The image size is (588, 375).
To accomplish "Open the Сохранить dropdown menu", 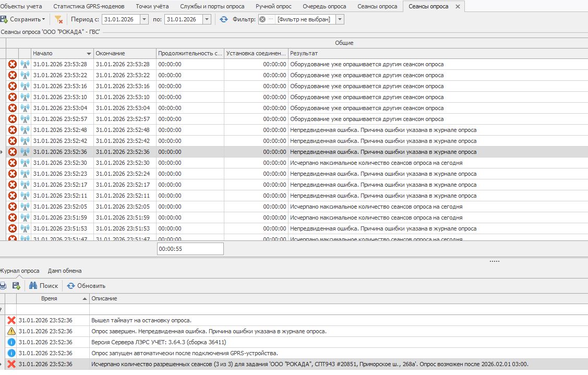I will point(44,19).
